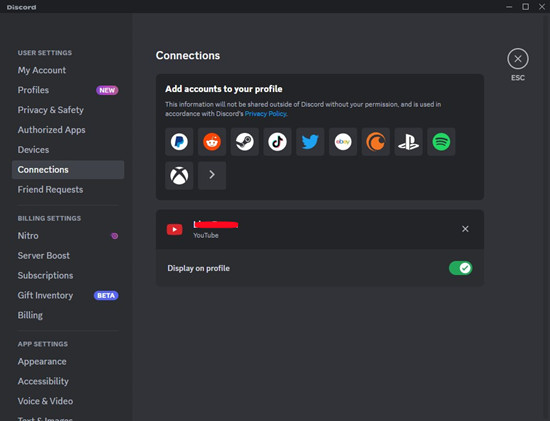The width and height of the screenshot is (550, 421).
Task: Remove the YouTube connection
Action: pos(465,229)
